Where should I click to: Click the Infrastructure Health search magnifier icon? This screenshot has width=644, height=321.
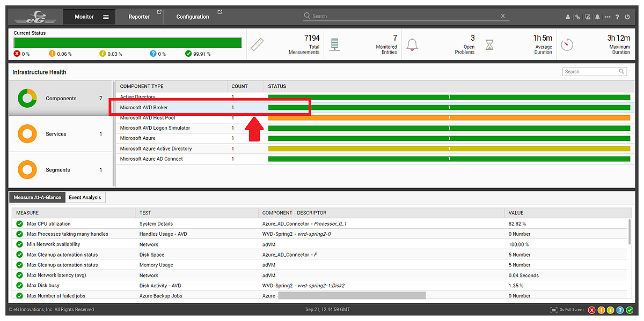(621, 71)
